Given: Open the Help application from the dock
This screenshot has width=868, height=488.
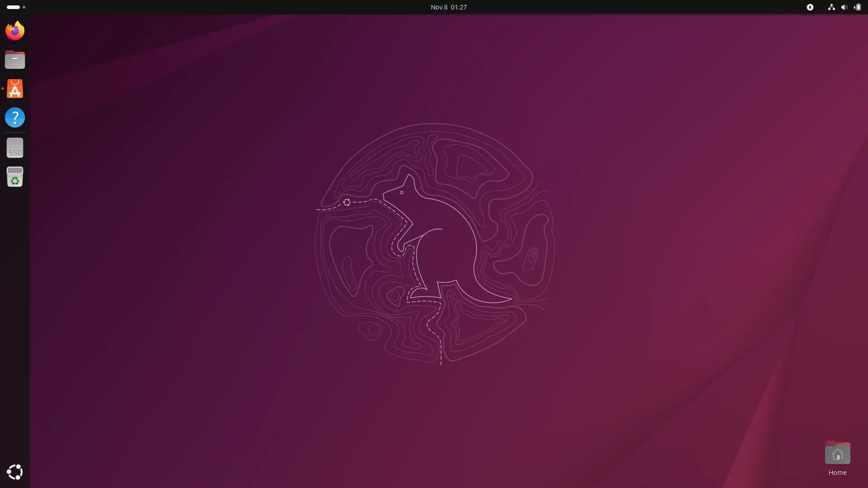Looking at the screenshot, I should pyautogui.click(x=14, y=117).
